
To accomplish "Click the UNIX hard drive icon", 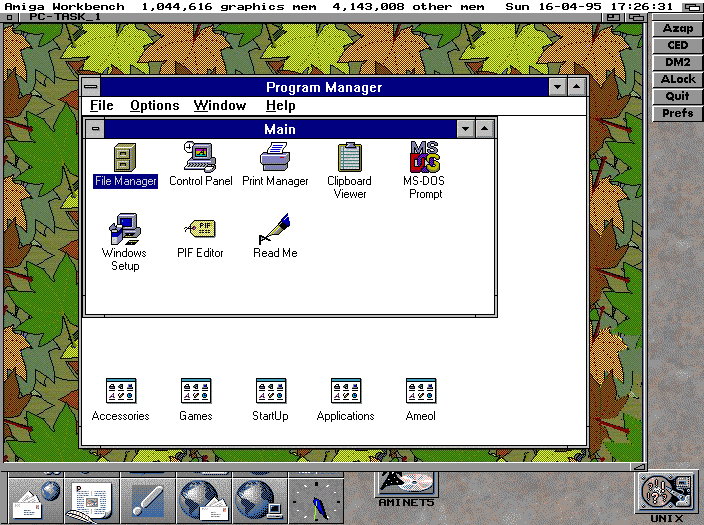I will coord(666,494).
